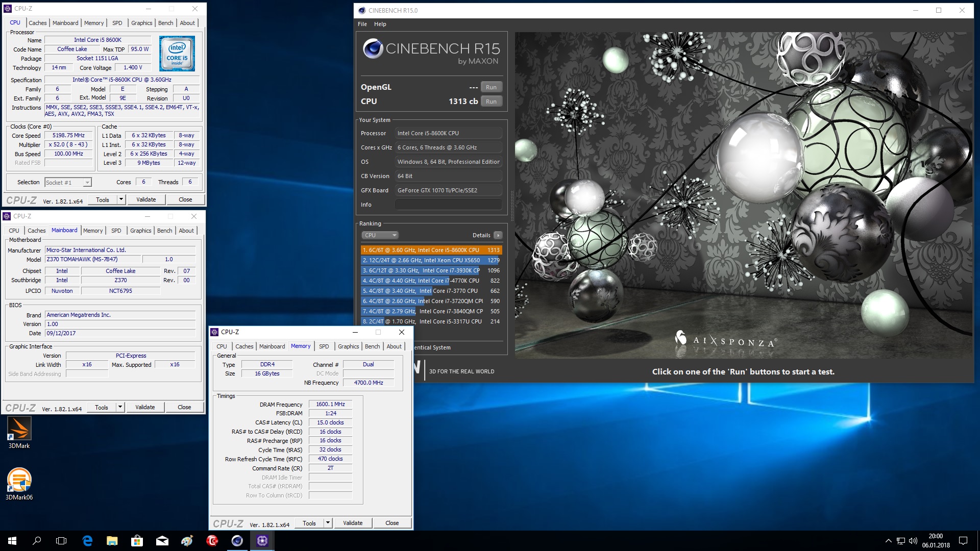The height and width of the screenshot is (551, 980).
Task: Open Task View on taskbar
Action: point(61,541)
